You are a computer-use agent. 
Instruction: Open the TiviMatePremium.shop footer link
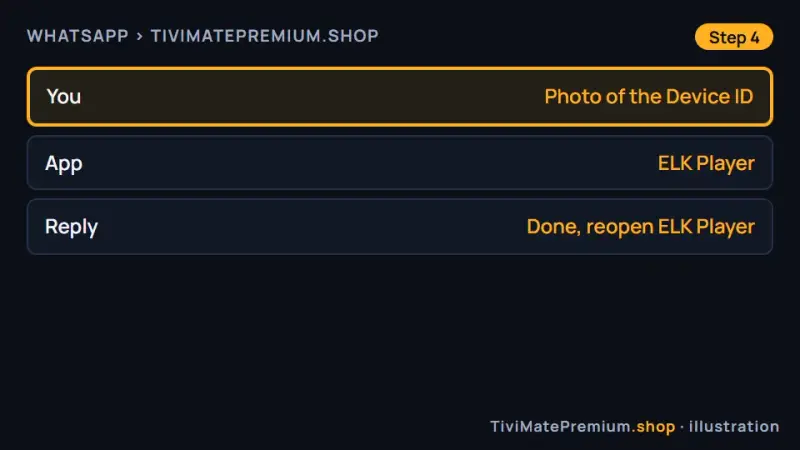pyautogui.click(x=583, y=427)
